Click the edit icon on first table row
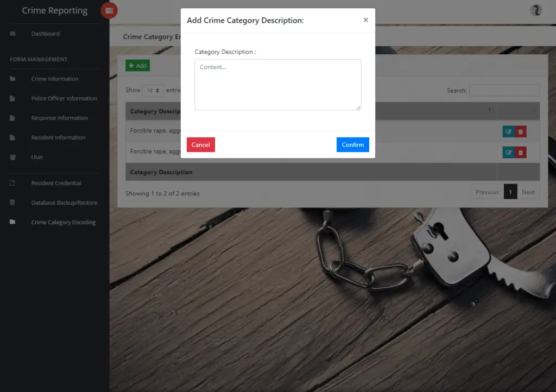The width and height of the screenshot is (556, 392). [x=508, y=131]
